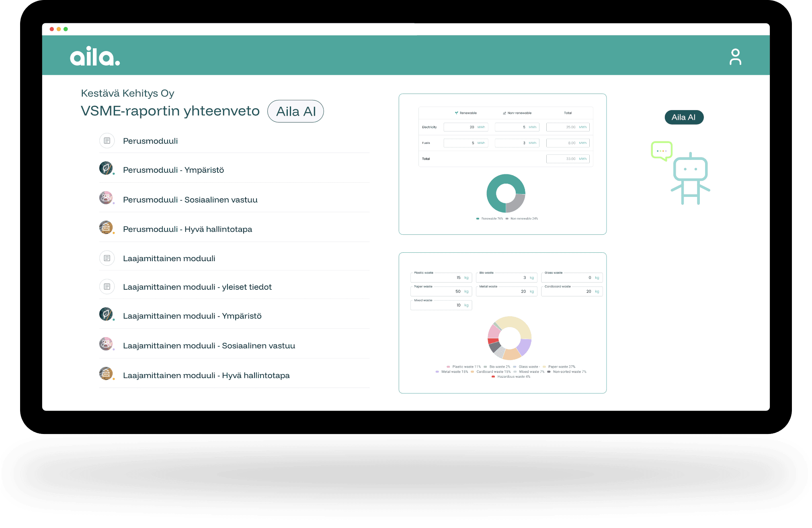
Task: Click the Aila AI button next to the title
Action: (x=295, y=111)
